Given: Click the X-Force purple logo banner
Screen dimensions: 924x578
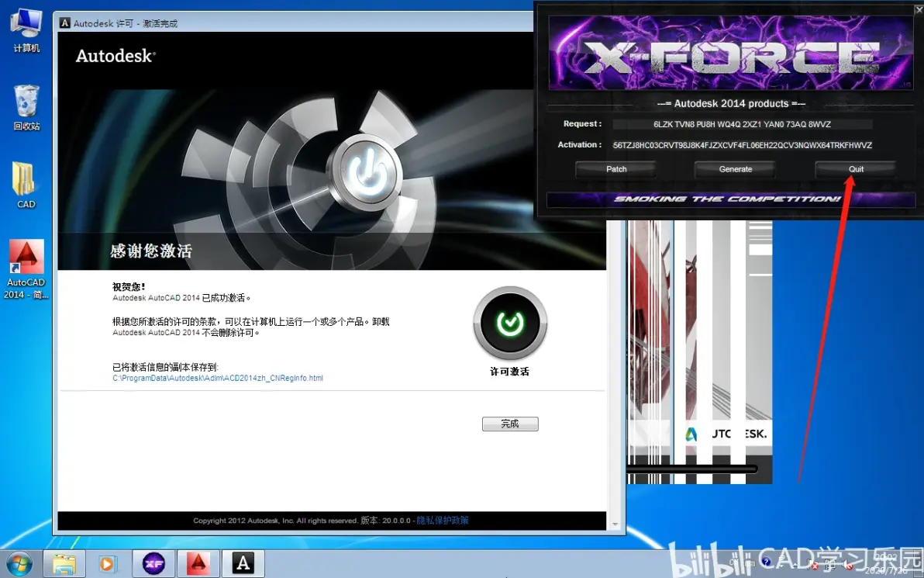Looking at the screenshot, I should (731, 53).
